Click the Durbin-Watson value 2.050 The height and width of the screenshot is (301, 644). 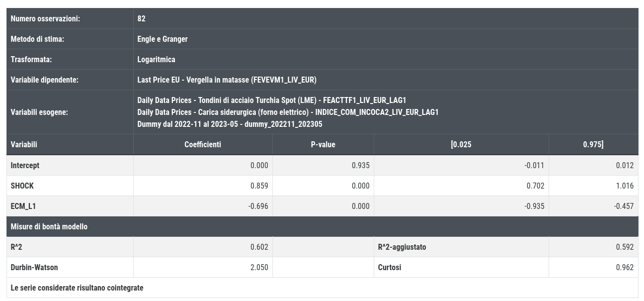(x=259, y=267)
